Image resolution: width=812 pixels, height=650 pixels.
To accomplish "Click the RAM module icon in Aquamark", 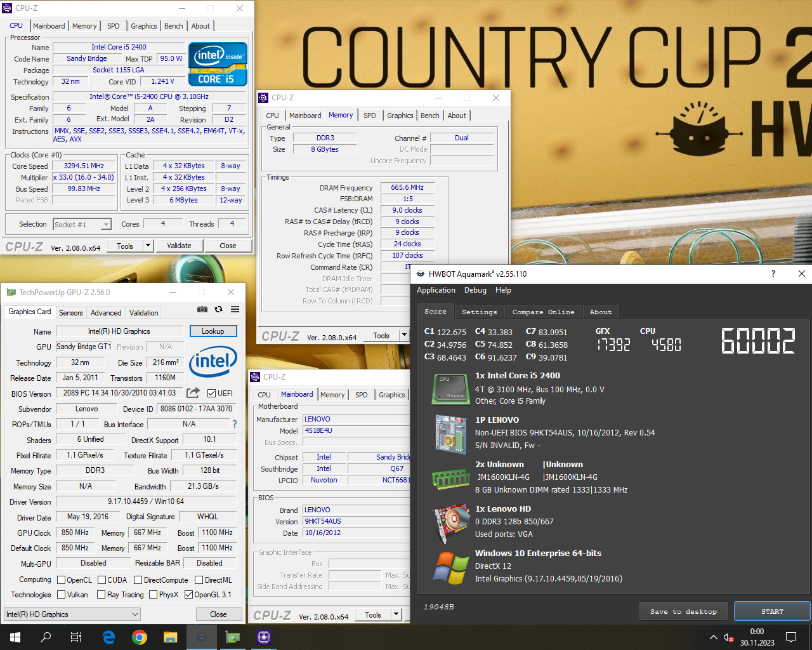I will point(450,479).
